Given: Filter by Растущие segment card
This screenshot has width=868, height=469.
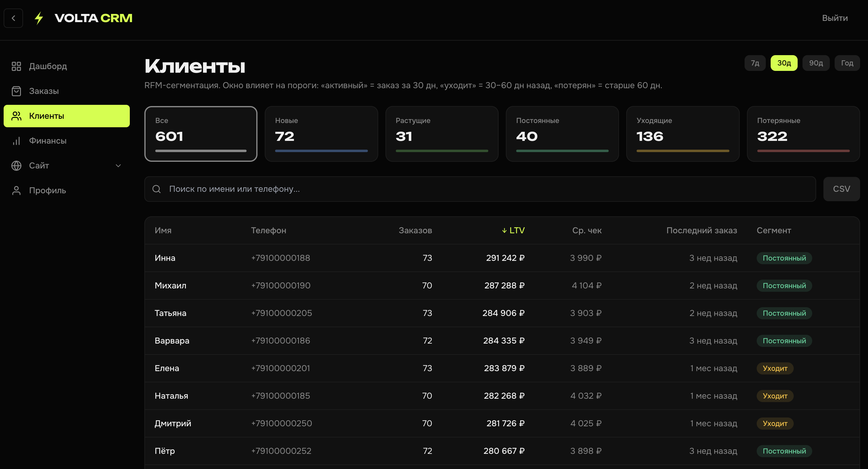Looking at the screenshot, I should point(442,134).
